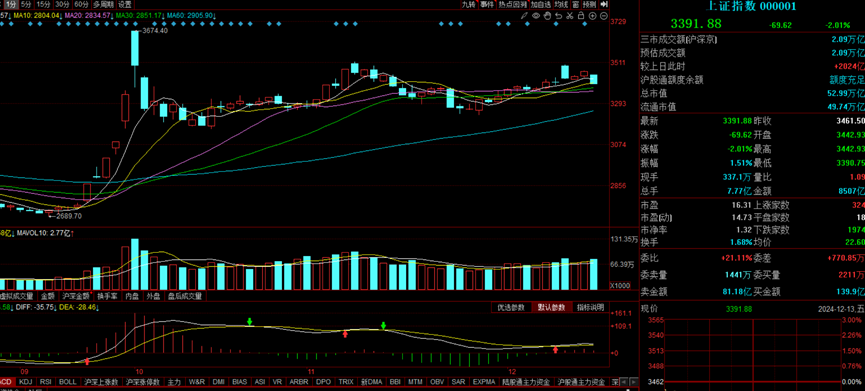Select 默认参数 parameters option
The height and width of the screenshot is (391, 865).
[551, 307]
